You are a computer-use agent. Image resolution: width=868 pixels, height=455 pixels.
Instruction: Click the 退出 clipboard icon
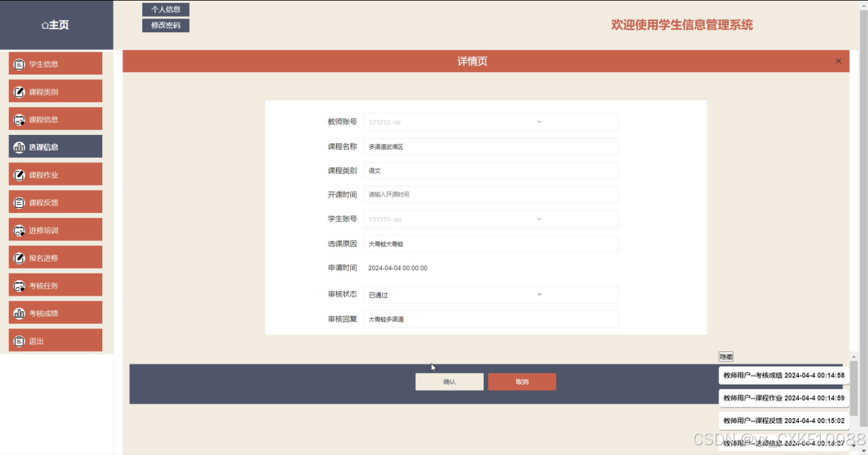pyautogui.click(x=19, y=341)
